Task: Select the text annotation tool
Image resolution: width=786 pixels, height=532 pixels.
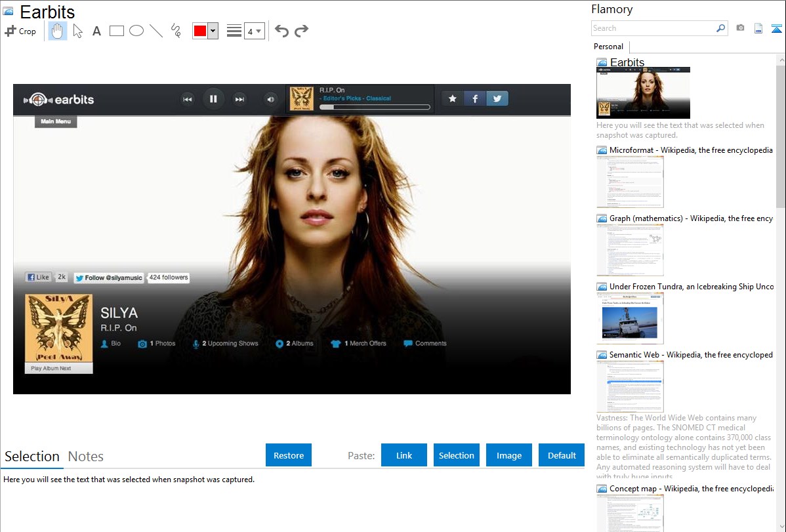Action: click(96, 31)
